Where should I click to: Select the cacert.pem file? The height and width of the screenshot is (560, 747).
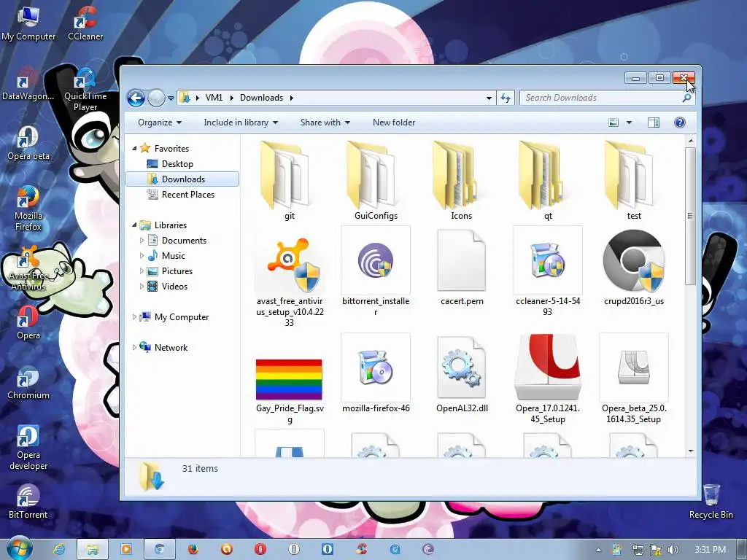(461, 267)
